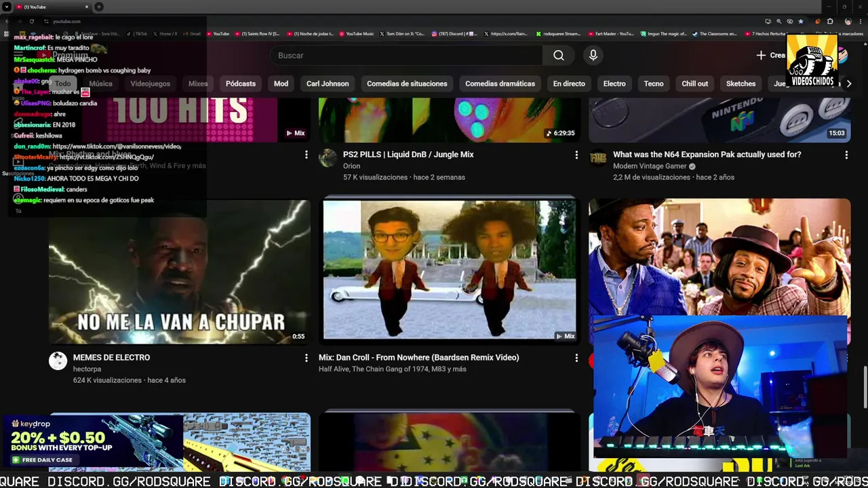This screenshot has width=868, height=488.
Task: Open options menu for N64 Expansion Pak video
Action: point(846,155)
